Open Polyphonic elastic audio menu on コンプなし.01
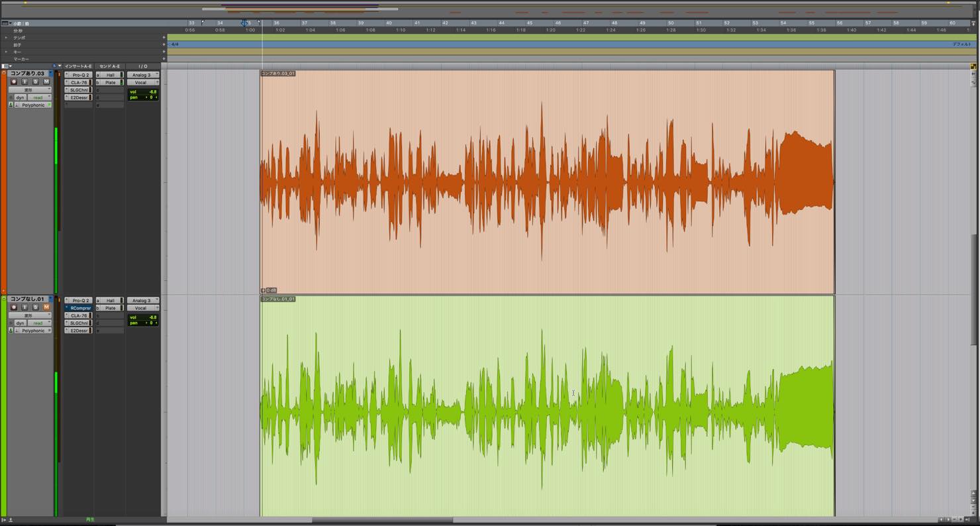 tap(34, 331)
